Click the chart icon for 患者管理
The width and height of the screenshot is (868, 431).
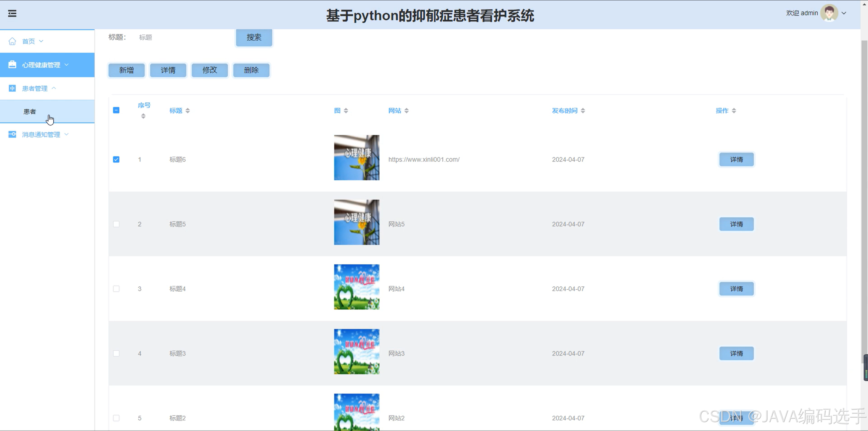pos(12,88)
